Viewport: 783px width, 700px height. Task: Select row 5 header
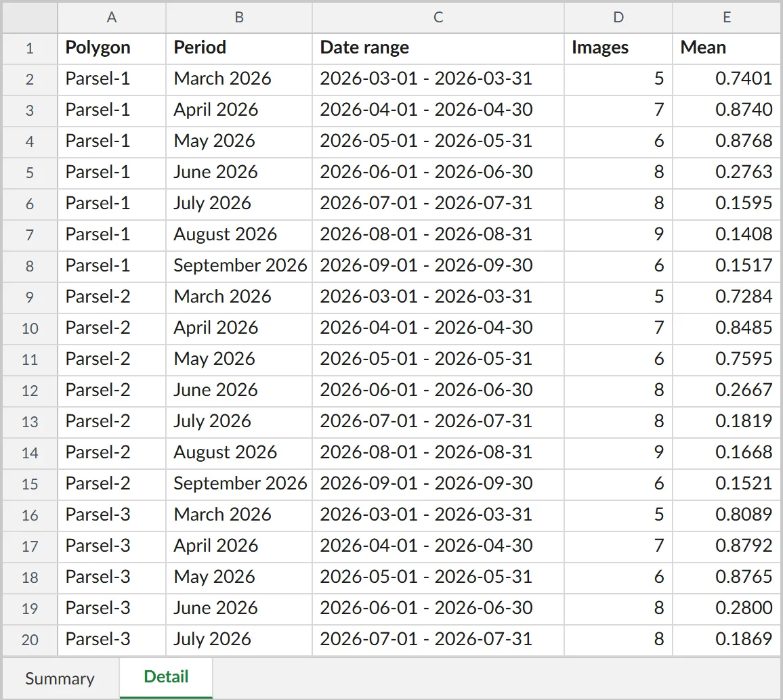click(x=30, y=173)
